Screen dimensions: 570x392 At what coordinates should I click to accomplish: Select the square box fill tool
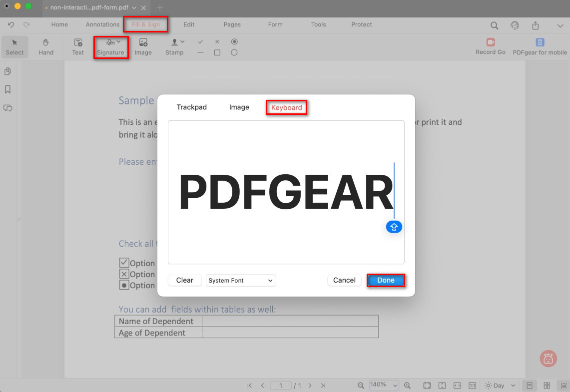tap(217, 52)
